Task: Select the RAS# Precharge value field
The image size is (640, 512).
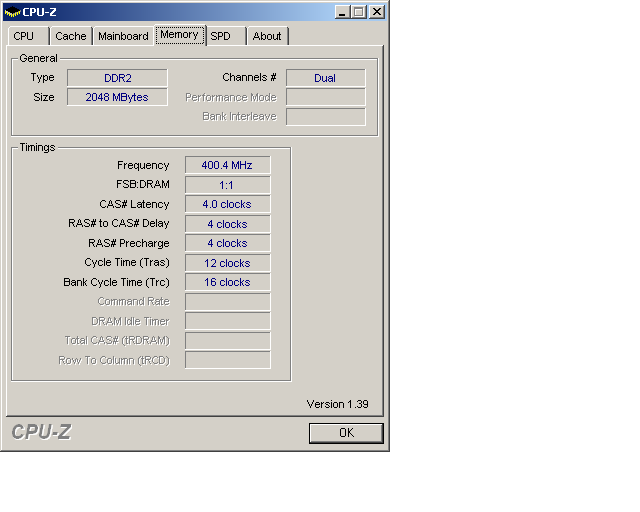Action: tap(227, 243)
